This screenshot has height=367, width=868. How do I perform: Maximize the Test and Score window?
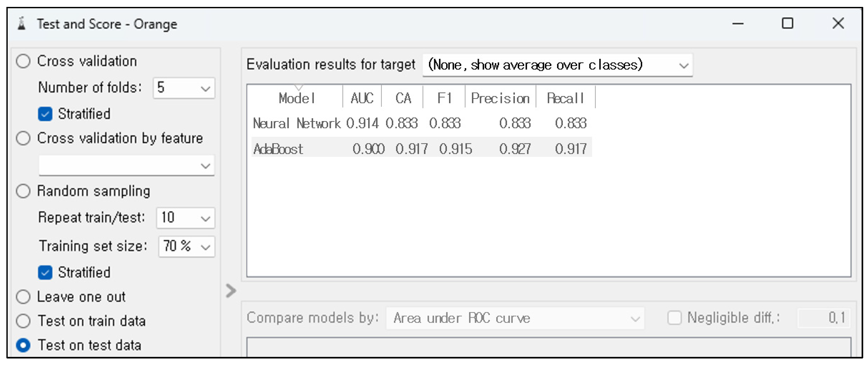(787, 24)
